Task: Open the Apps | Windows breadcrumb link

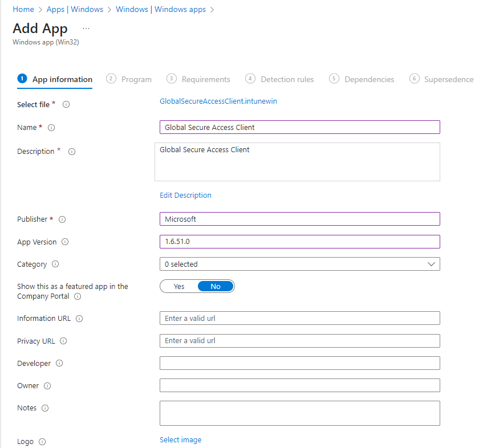Action: pos(75,10)
